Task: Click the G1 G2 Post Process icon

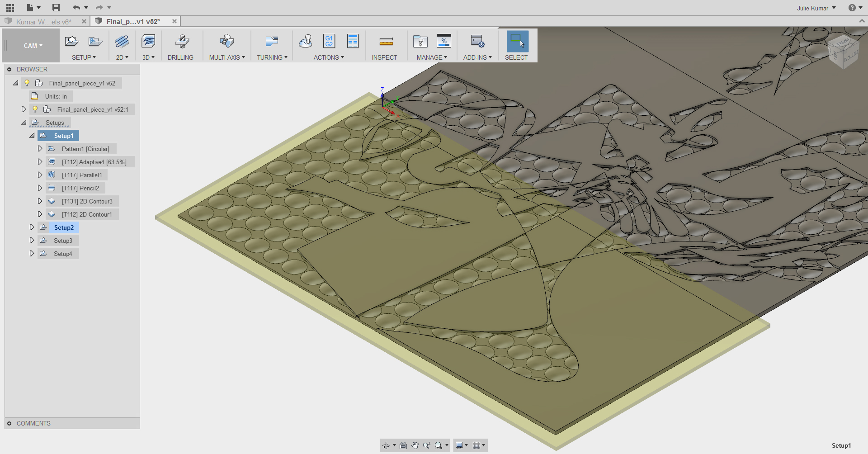Action: [x=329, y=41]
